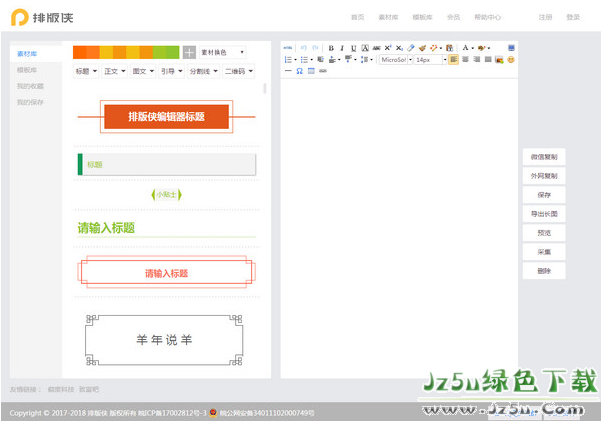Open the ordered list style dropdown arrow
This screenshot has height=422, width=604.
(295, 60)
